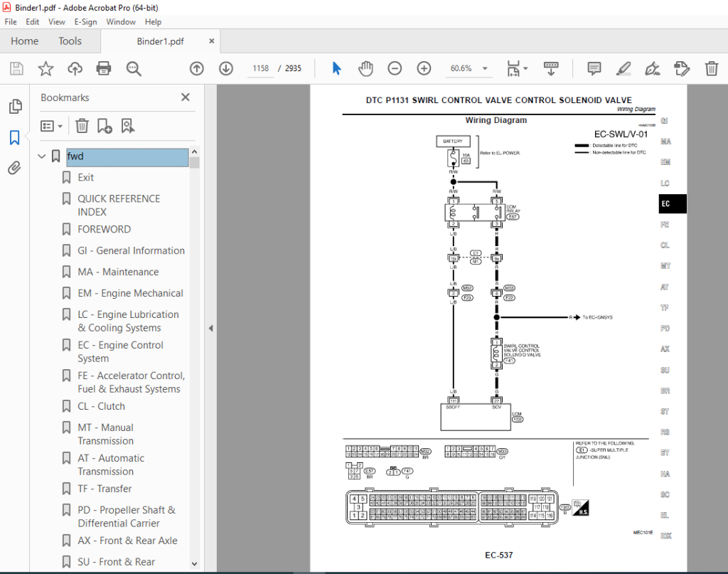
Task: Open the Window menu
Action: [121, 22]
